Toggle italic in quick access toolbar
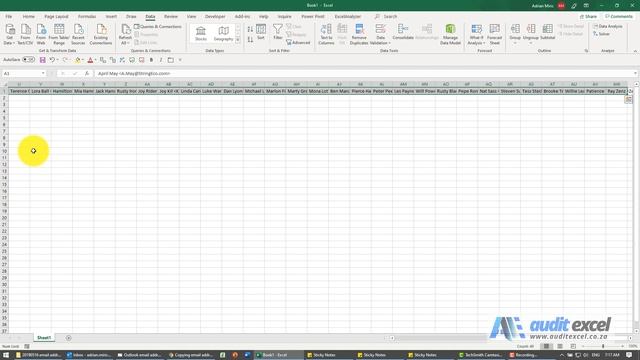 click(x=161, y=60)
